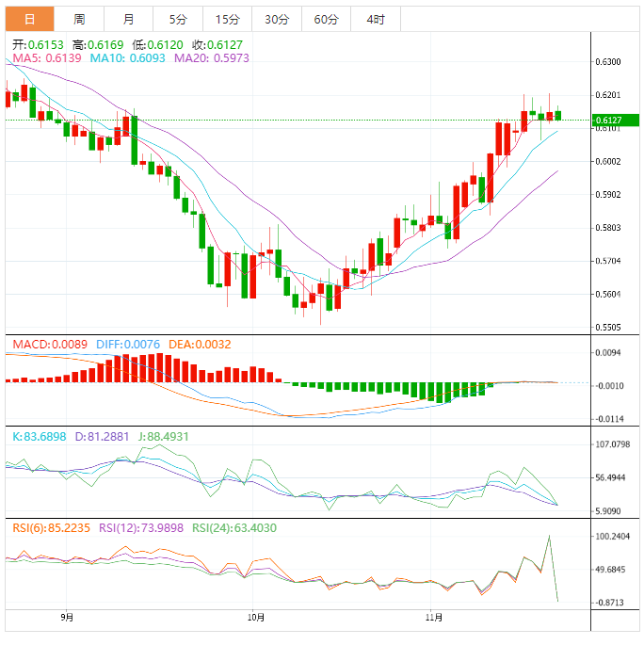Viewport: 644px width, 645px height.
Task: Click the 49.6845 RSI axis label
Action: pos(610,570)
